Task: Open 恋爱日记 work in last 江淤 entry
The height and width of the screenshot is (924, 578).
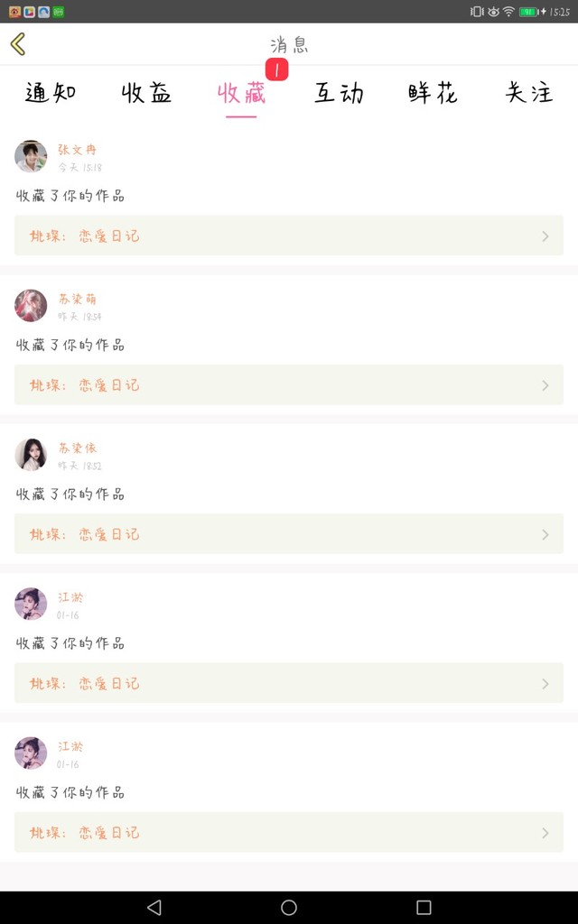Action: (x=289, y=832)
